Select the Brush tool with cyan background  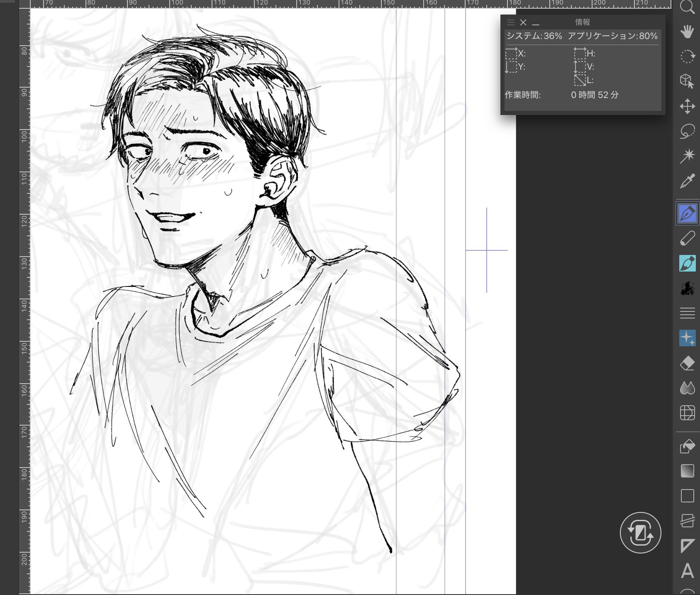pos(687,263)
